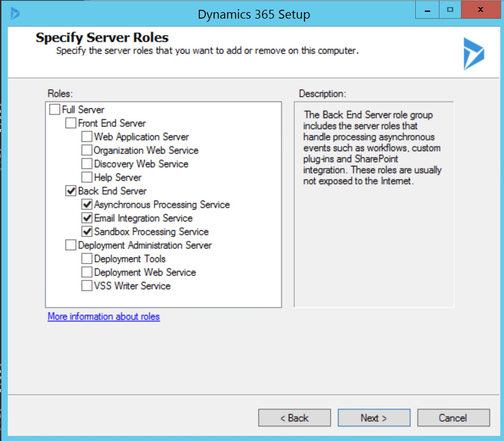Check the Front End Server checkbox
This screenshot has height=441, width=504.
coord(71,123)
